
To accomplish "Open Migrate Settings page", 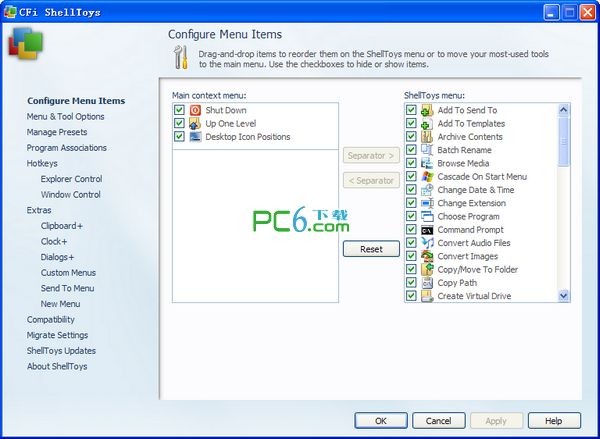I will (x=57, y=335).
